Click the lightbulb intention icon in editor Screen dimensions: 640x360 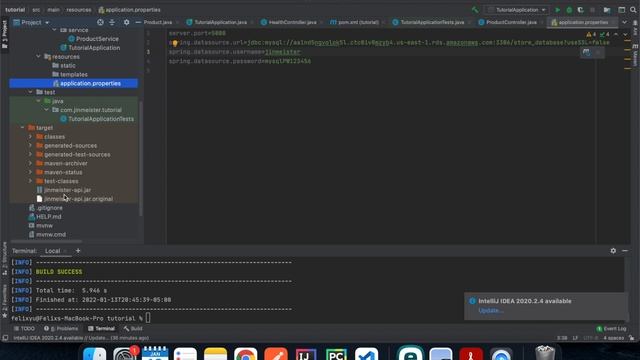175,43
